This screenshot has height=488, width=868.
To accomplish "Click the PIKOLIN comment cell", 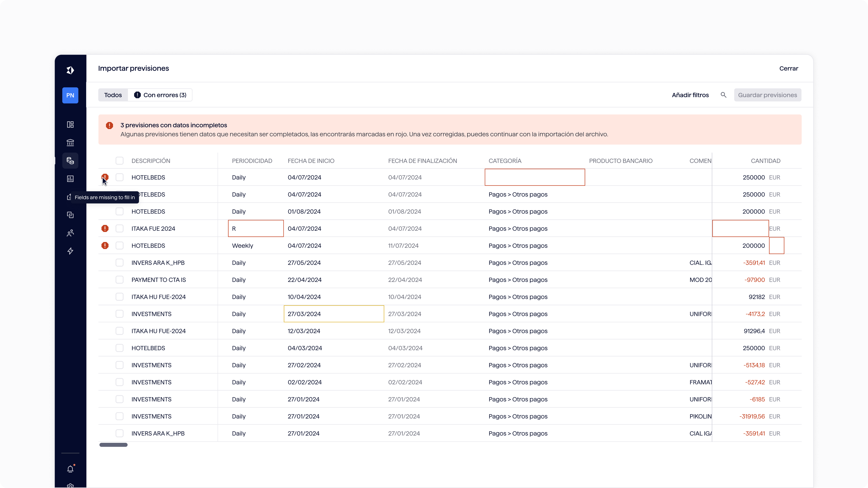I will 700,417.
